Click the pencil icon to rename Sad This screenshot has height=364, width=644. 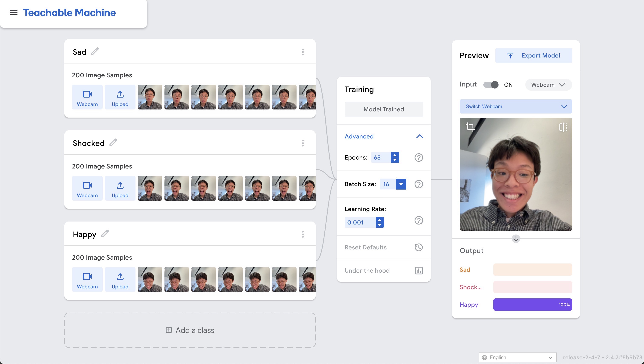coord(95,52)
